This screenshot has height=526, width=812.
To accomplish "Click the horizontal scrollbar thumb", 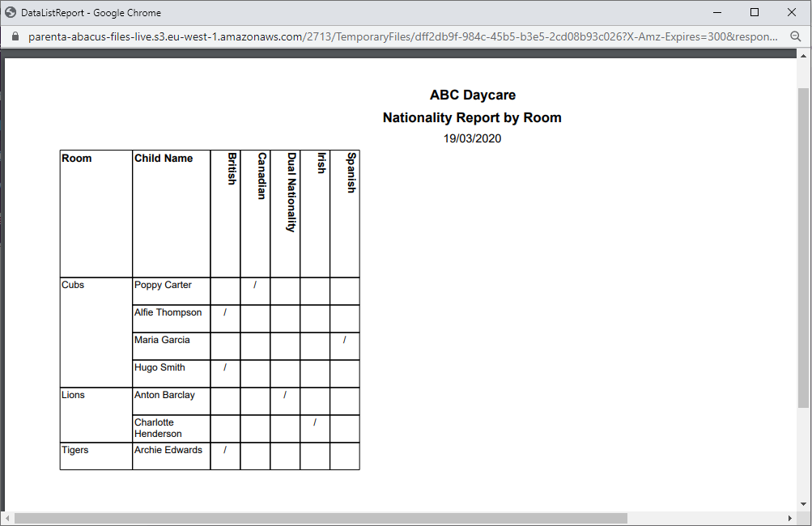I will coord(321,518).
